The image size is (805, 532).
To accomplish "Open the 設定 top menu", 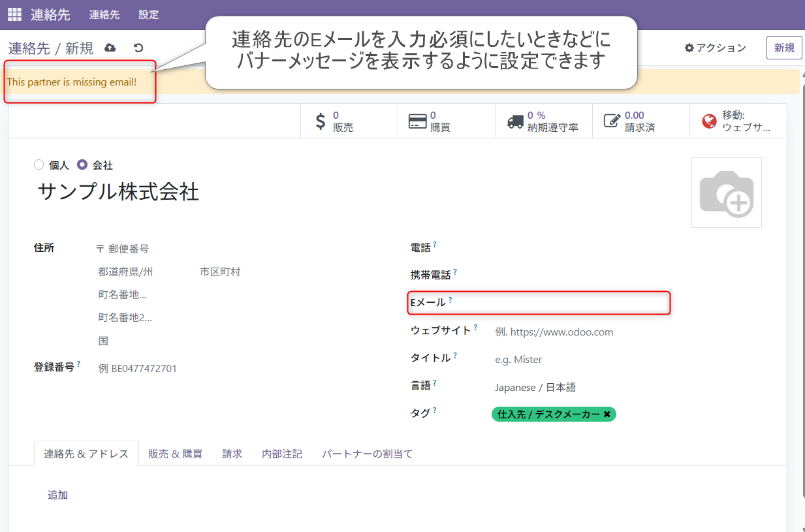I will tap(149, 14).
